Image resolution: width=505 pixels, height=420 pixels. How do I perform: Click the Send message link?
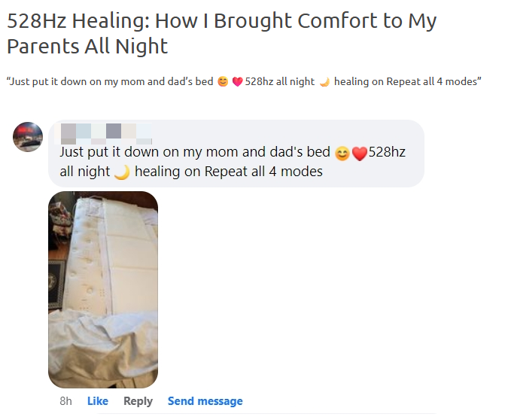tap(205, 401)
